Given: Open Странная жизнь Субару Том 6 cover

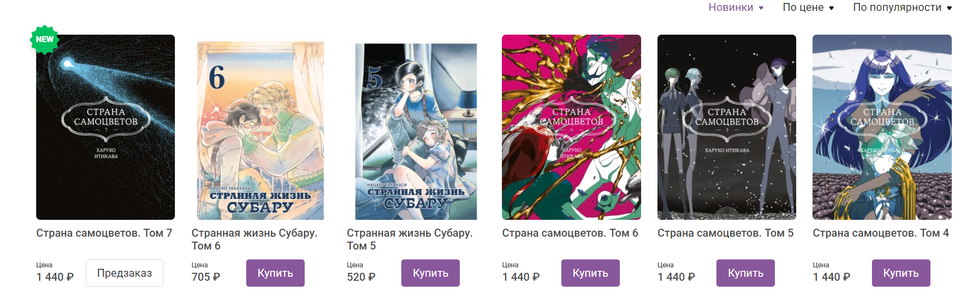Looking at the screenshot, I should pyautogui.click(x=261, y=130).
